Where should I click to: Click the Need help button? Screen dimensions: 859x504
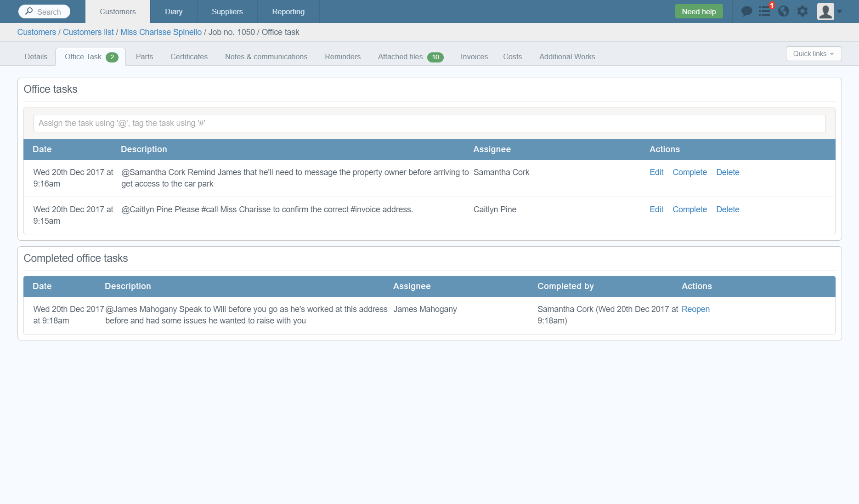pos(699,11)
